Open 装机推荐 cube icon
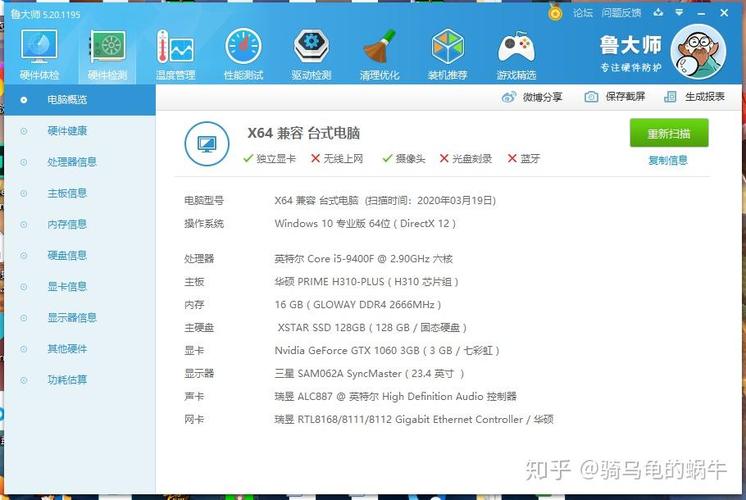The height and width of the screenshot is (500, 746). (x=447, y=54)
